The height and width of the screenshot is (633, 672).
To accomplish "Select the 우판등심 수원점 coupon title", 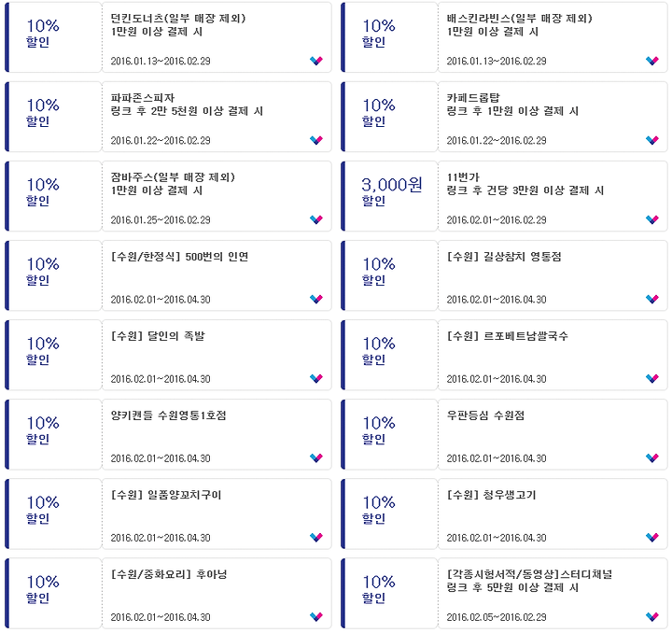I will tap(485, 415).
